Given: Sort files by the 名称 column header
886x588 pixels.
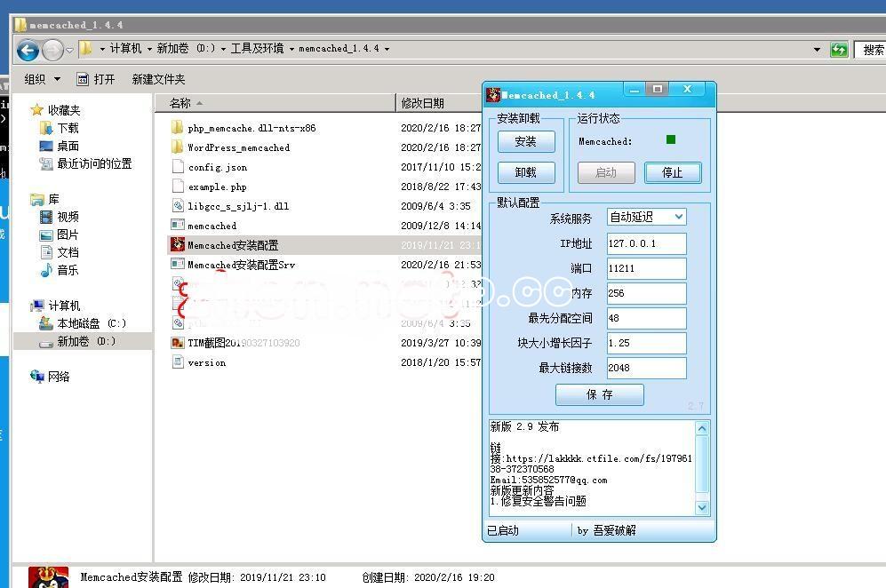Looking at the screenshot, I should (275, 103).
